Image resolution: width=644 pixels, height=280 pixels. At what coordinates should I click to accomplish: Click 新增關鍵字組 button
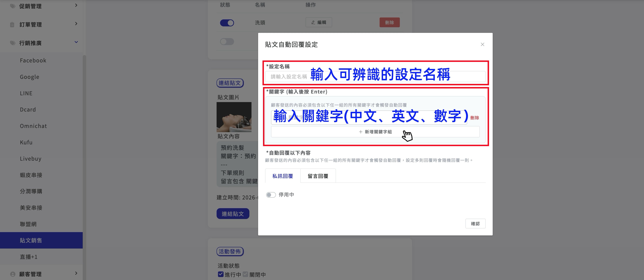(375, 132)
